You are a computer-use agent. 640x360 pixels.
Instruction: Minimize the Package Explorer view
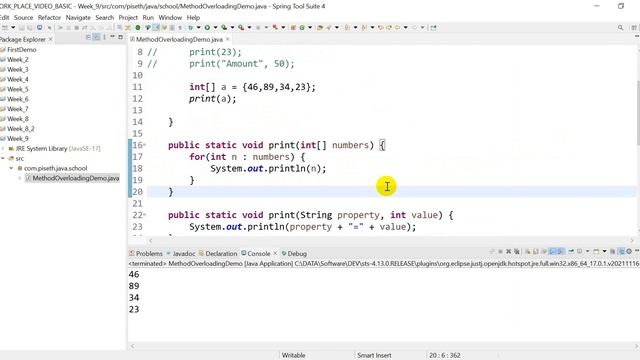point(112,37)
